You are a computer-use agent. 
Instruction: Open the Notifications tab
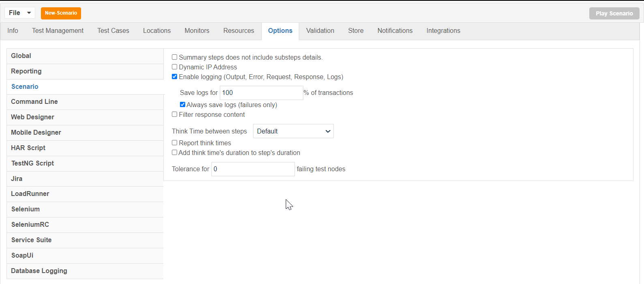395,31
